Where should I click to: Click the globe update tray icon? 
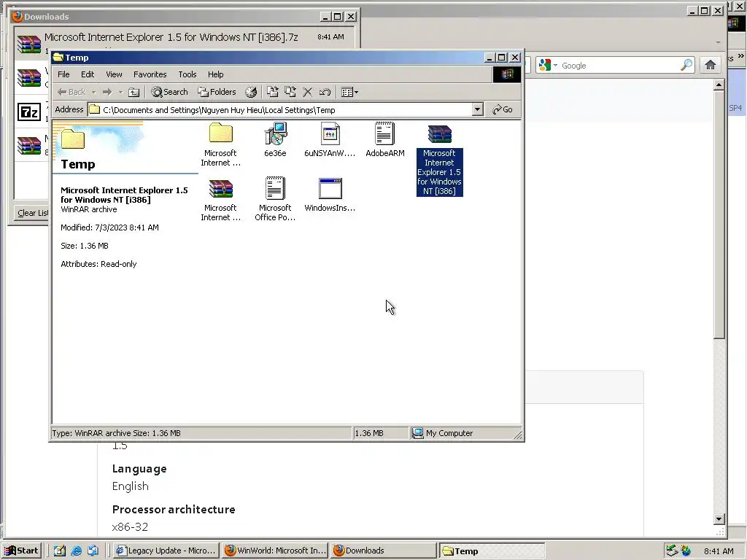(686, 551)
